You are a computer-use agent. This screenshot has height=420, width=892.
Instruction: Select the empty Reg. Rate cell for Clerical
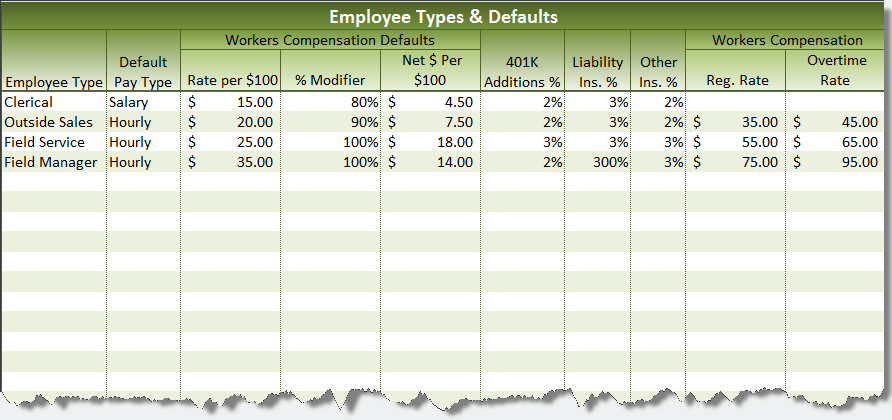point(736,102)
